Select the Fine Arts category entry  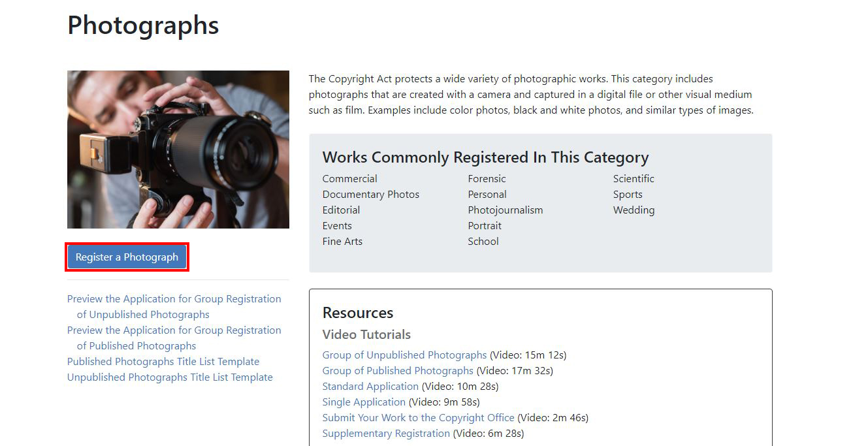[342, 241]
